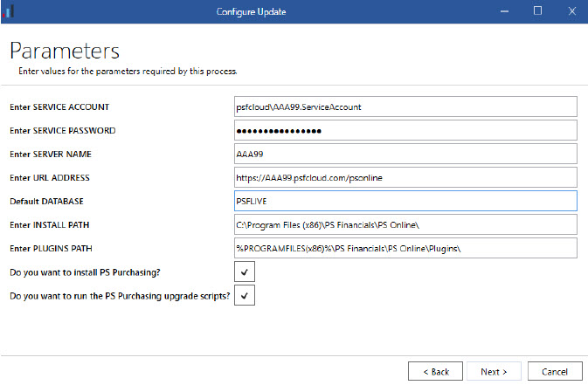Close the Configure Update dialog
The height and width of the screenshot is (385, 588).
tap(570, 10)
